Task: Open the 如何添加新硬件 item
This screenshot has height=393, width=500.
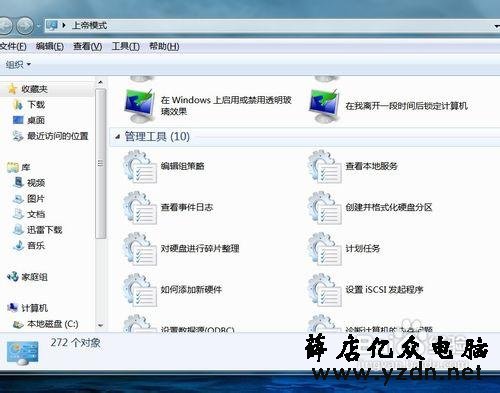Action: [191, 289]
